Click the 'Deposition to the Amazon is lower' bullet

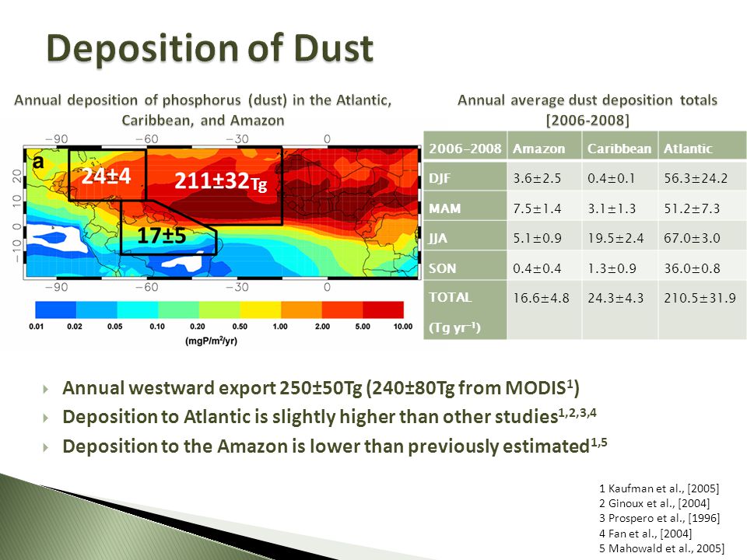pos(335,446)
